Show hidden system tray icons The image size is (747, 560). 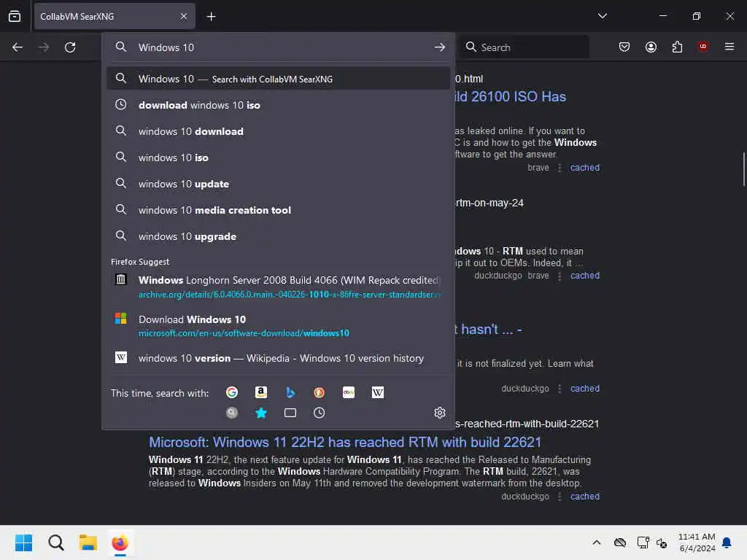[597, 542]
